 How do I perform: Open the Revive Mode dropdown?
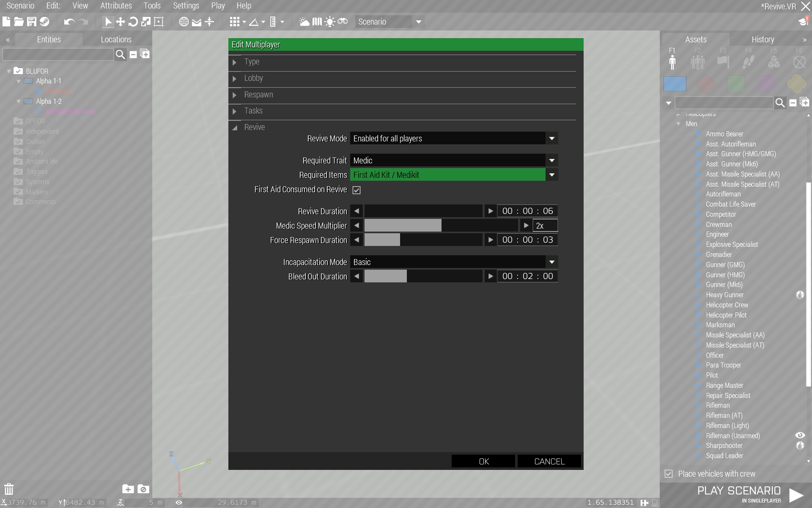[x=551, y=138]
